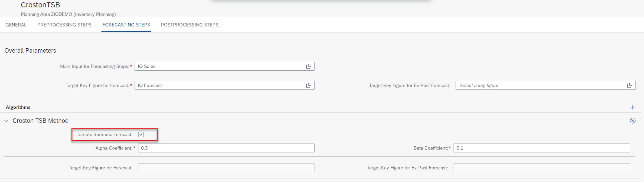Go to the Postprocessing Steps tab
This screenshot has width=644, height=182.
[x=189, y=25]
